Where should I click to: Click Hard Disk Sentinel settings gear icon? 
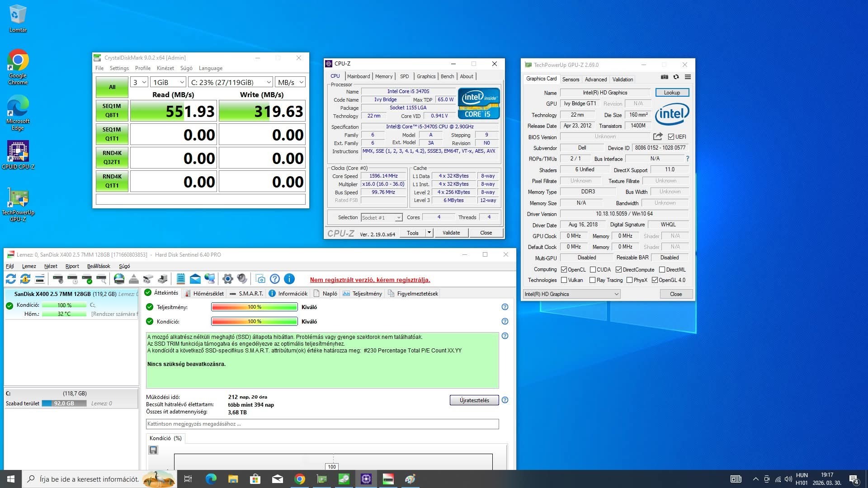tap(228, 279)
